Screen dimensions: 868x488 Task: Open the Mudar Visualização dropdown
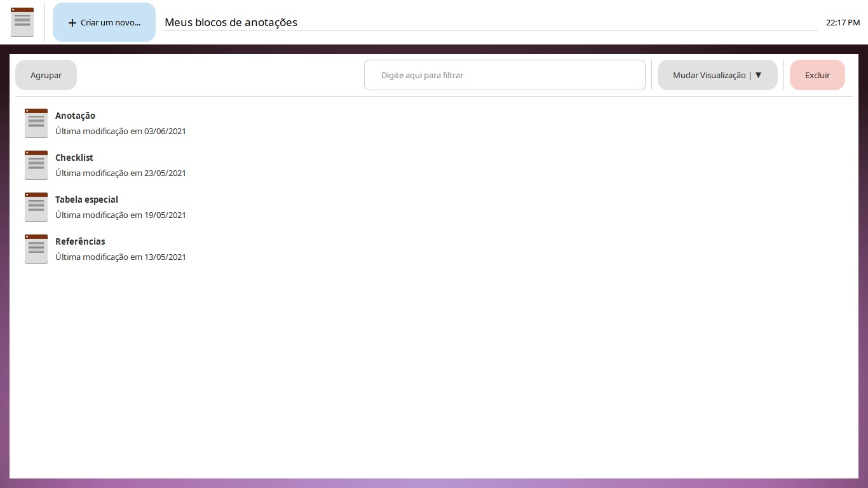709,75
